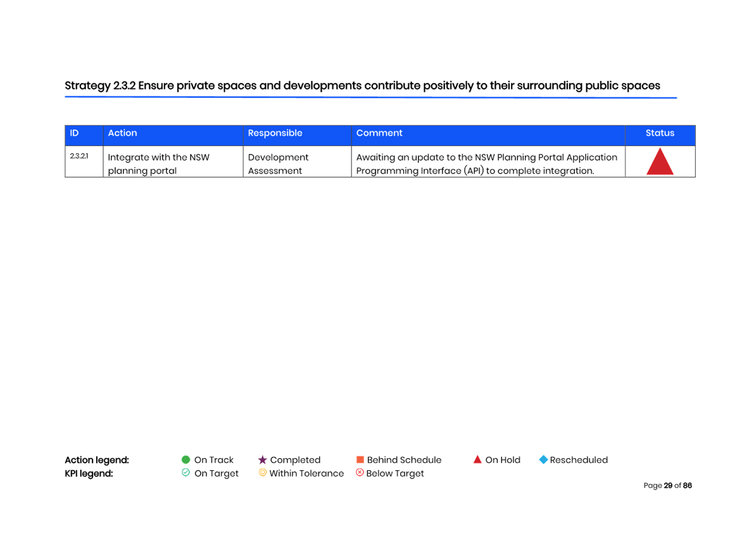Click the red On Hold triangle in row 2.3.2.1

pyautogui.click(x=660, y=161)
